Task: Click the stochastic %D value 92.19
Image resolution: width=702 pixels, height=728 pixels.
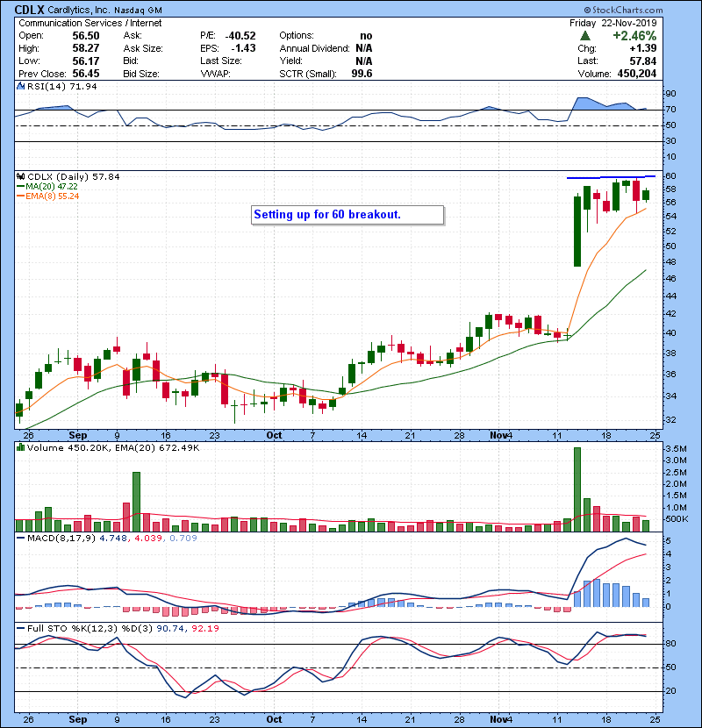Action: [204, 628]
